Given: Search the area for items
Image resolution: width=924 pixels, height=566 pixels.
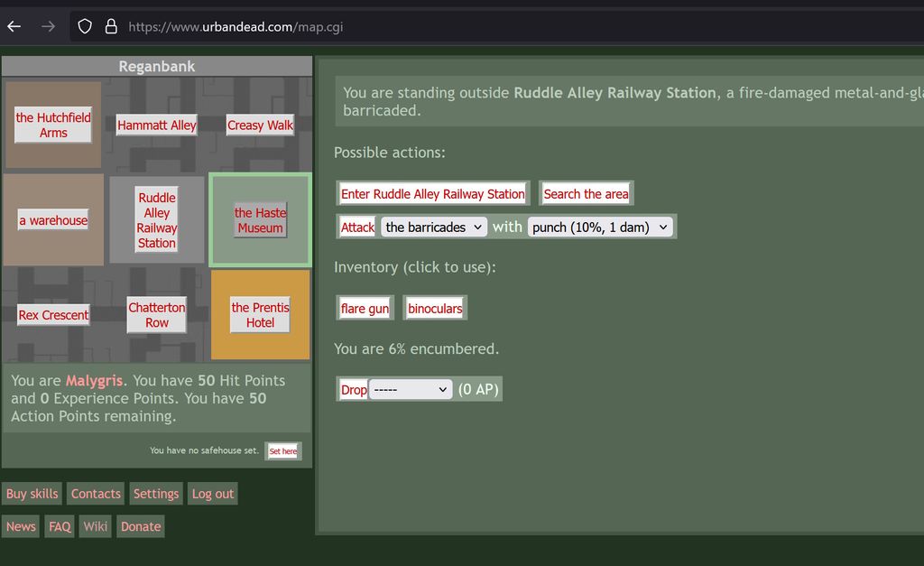Looking at the screenshot, I should pyautogui.click(x=586, y=193).
